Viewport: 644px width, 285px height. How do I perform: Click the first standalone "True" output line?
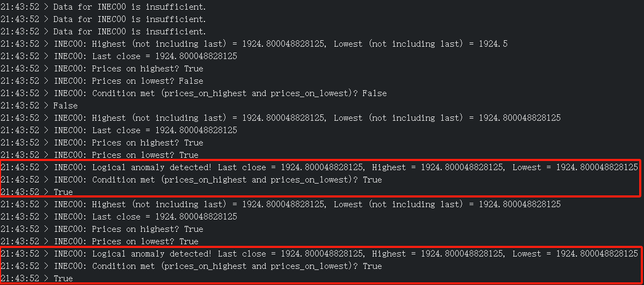click(36, 192)
